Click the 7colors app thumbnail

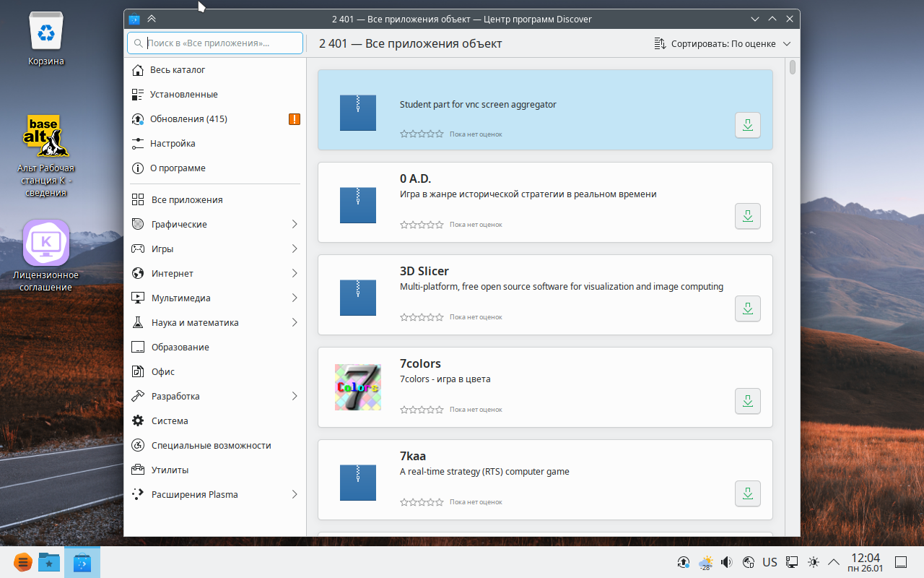357,387
